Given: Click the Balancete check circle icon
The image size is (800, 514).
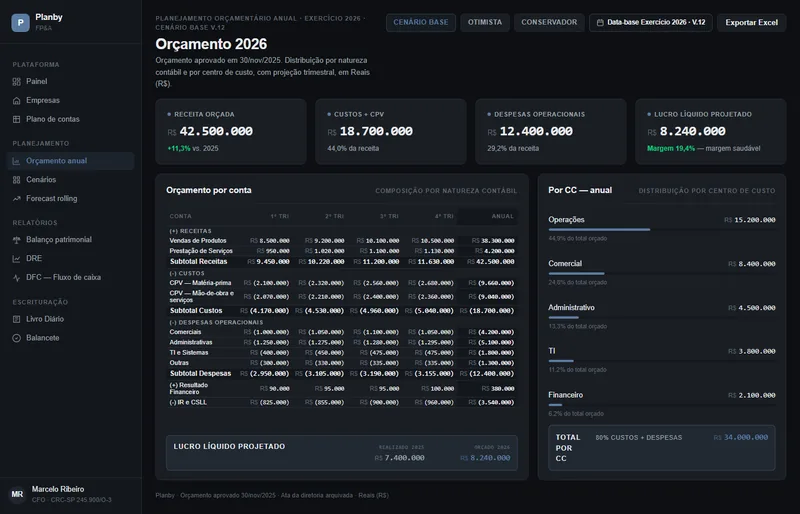Looking at the screenshot, I should 16,338.
